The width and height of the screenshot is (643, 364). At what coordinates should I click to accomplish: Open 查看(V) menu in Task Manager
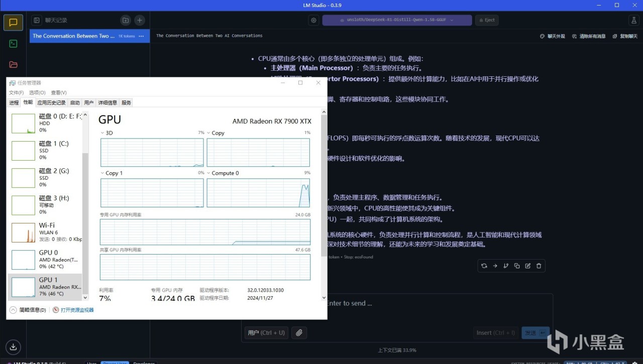(x=59, y=93)
